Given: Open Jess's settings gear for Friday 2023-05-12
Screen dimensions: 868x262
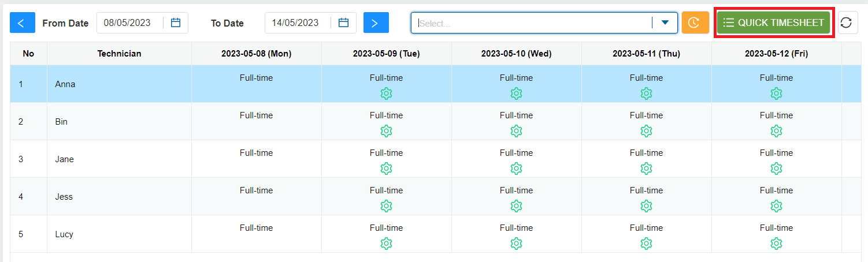Looking at the screenshot, I should (777, 206).
